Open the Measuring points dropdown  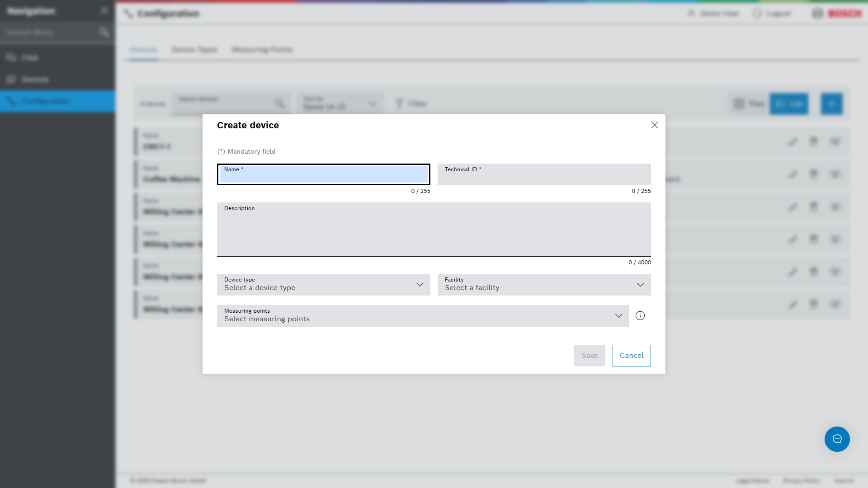[423, 316]
